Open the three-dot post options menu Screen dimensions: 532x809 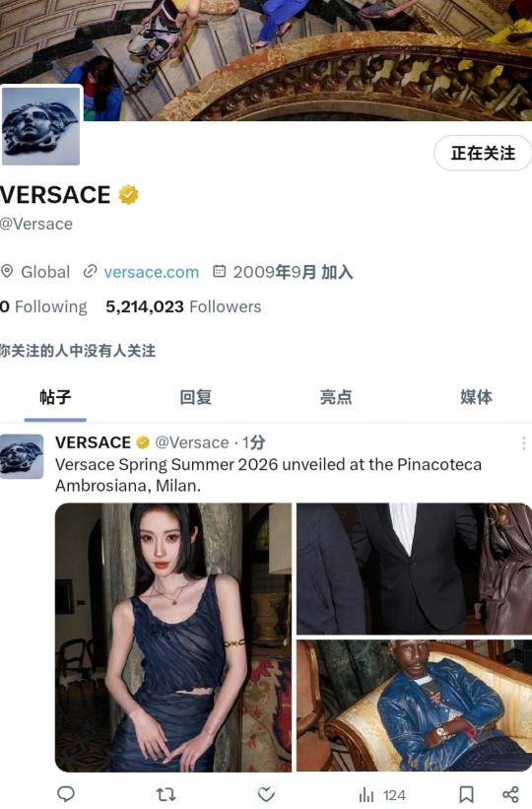pos(523,443)
